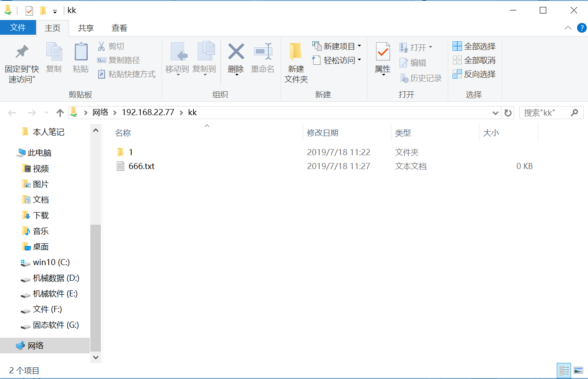The width and height of the screenshot is (588, 379).
Task: Click the Properties (属性) checkmark icon
Action: tap(383, 52)
